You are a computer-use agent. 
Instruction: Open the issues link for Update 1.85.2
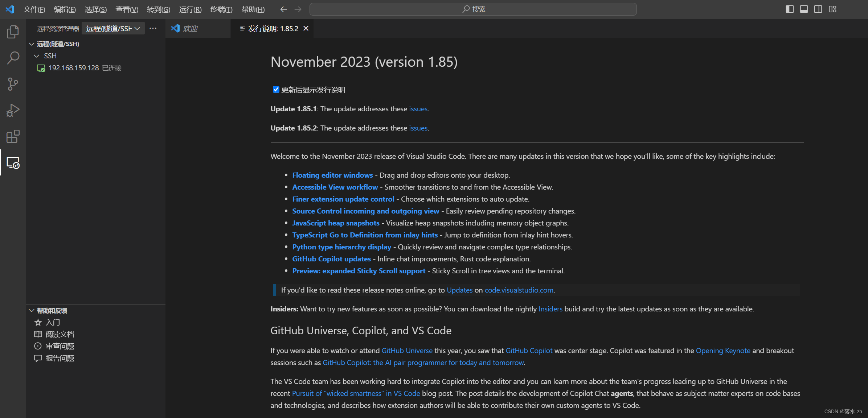[418, 128]
